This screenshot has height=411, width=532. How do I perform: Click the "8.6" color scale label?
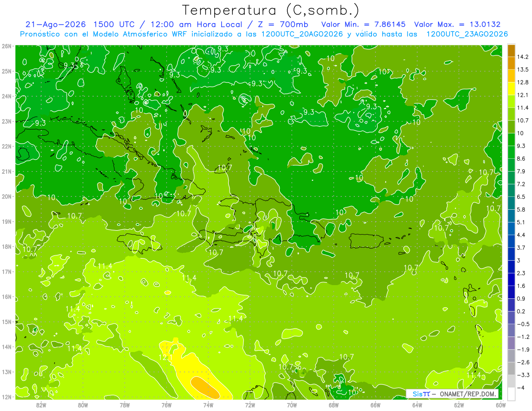click(521, 158)
